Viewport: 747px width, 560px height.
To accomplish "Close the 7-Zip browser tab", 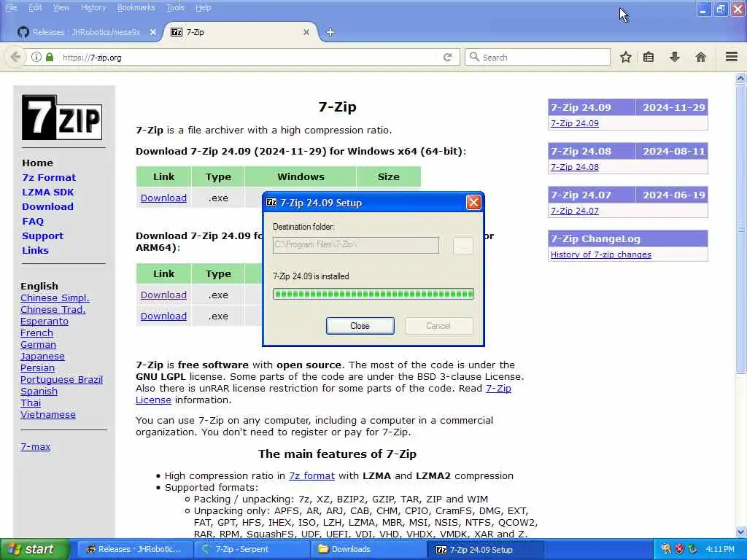I will pos(306,32).
